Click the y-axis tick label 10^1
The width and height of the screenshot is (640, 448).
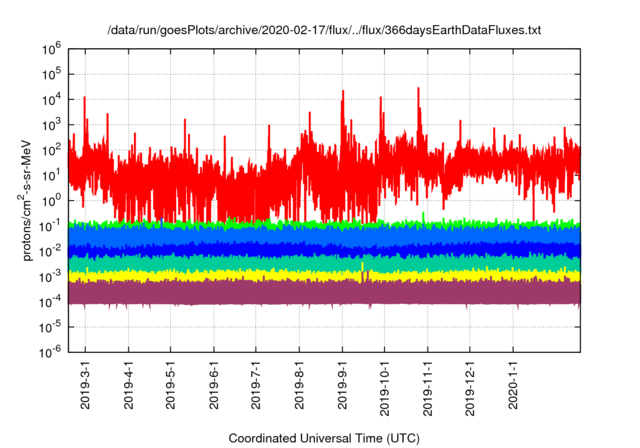[51, 175]
